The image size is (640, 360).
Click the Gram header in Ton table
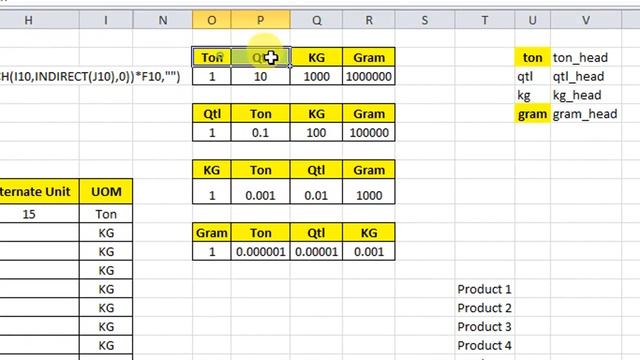(369, 57)
